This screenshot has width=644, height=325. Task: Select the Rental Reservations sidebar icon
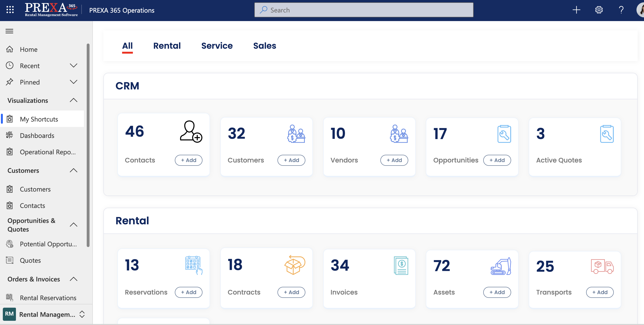[10, 297]
